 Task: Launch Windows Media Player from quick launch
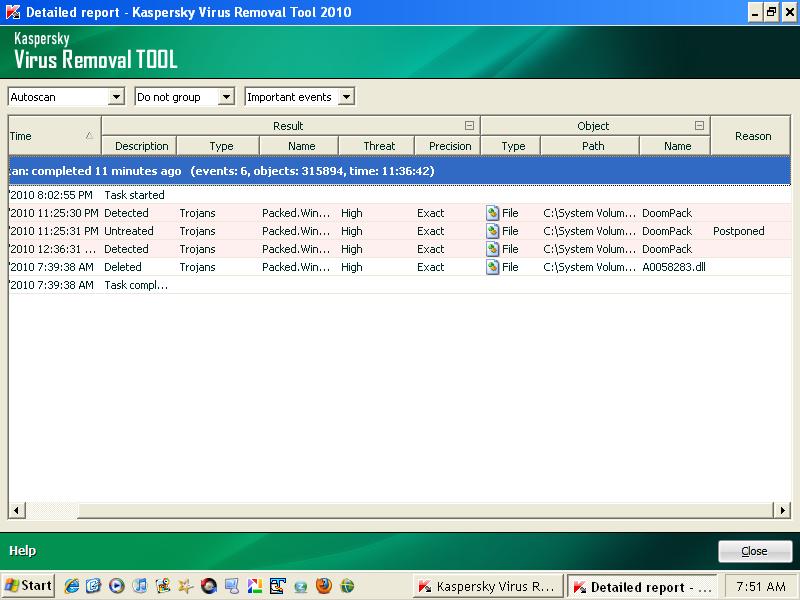coord(117,586)
